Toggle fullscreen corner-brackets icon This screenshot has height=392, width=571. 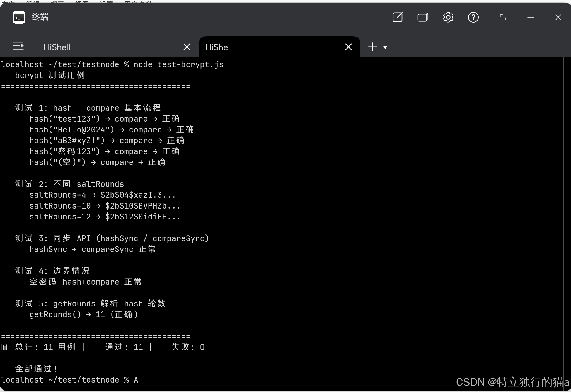point(503,17)
